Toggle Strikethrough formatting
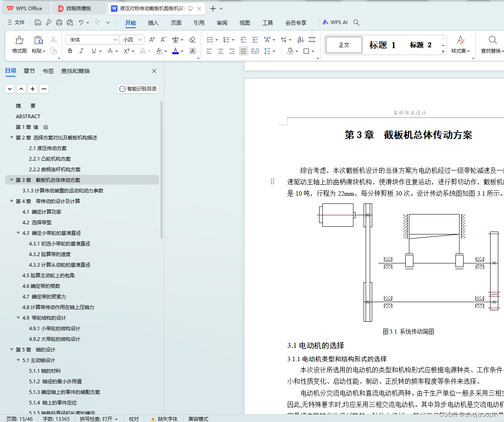Image resolution: width=504 pixels, height=422 pixels. [110, 51]
